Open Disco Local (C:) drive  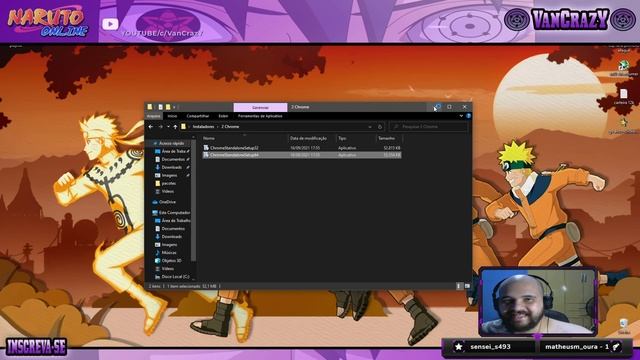(175, 277)
